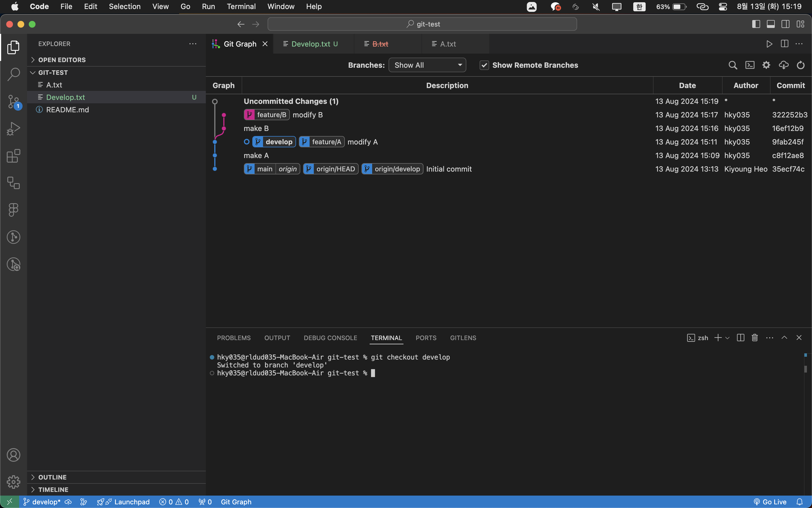This screenshot has width=812, height=508.
Task: Open Git Graph terminal icon
Action: tap(750, 65)
